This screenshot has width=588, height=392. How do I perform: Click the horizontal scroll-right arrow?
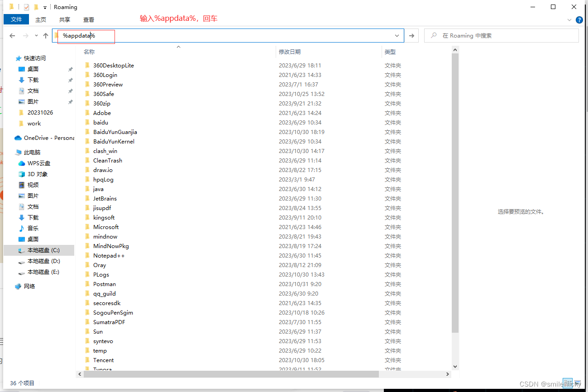click(x=448, y=374)
